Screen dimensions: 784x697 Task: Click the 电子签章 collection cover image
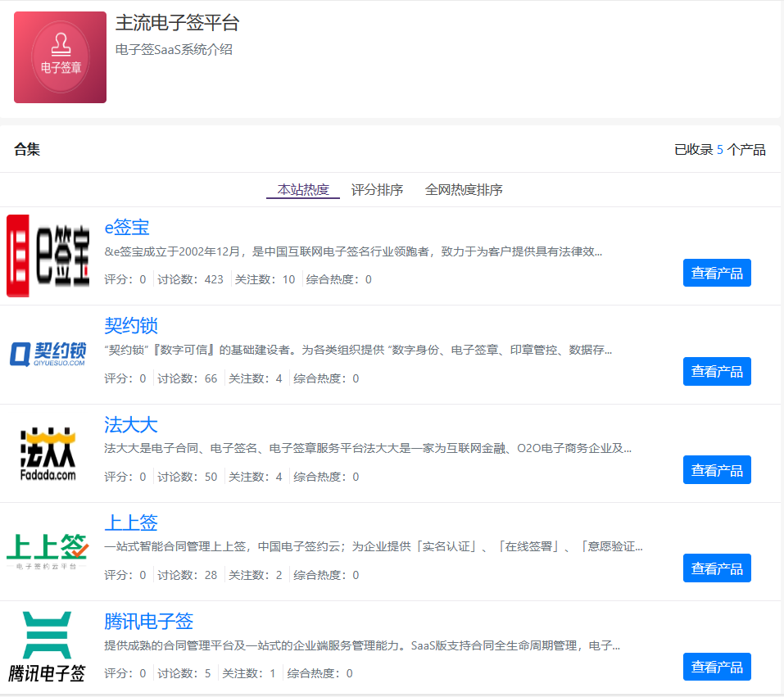click(x=60, y=57)
